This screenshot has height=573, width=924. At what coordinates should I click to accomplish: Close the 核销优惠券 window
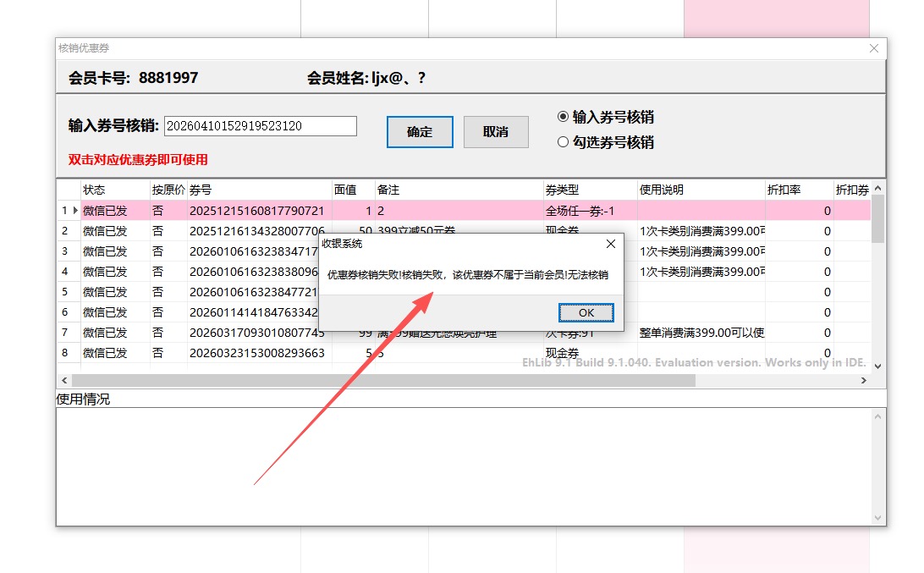(874, 48)
